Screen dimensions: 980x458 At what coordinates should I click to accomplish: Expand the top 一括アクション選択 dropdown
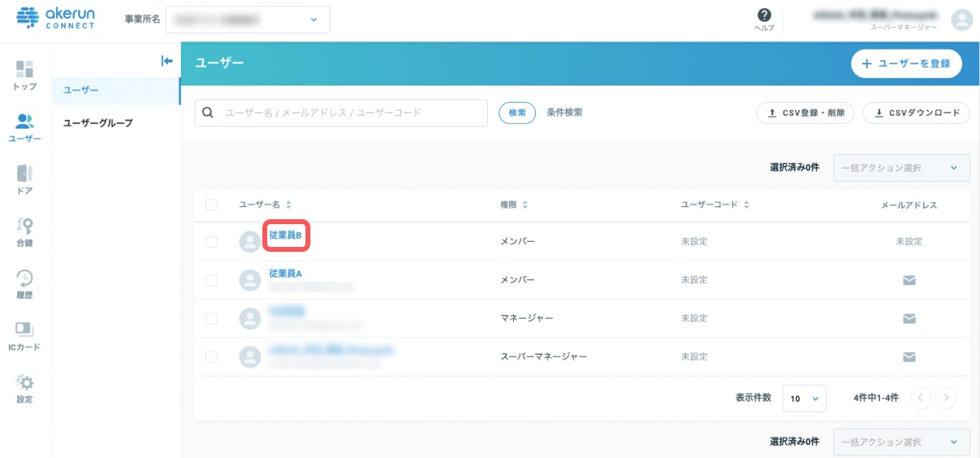(x=901, y=168)
